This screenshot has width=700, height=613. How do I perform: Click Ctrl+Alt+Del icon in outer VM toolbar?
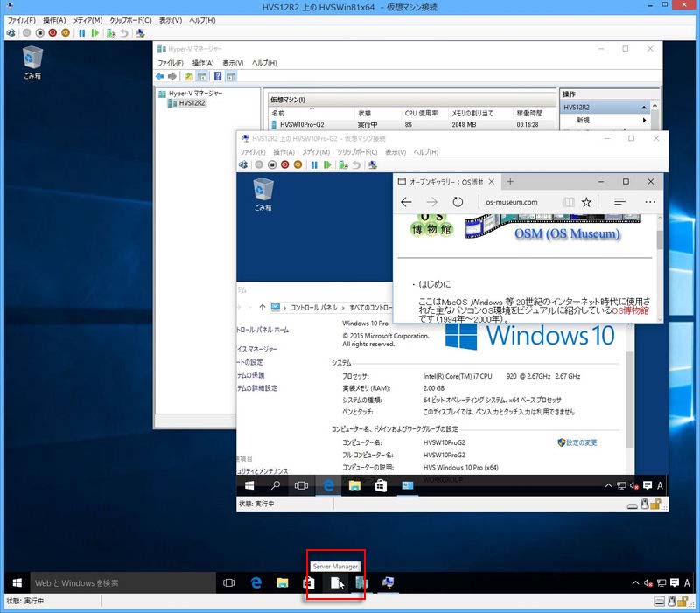tap(11, 33)
